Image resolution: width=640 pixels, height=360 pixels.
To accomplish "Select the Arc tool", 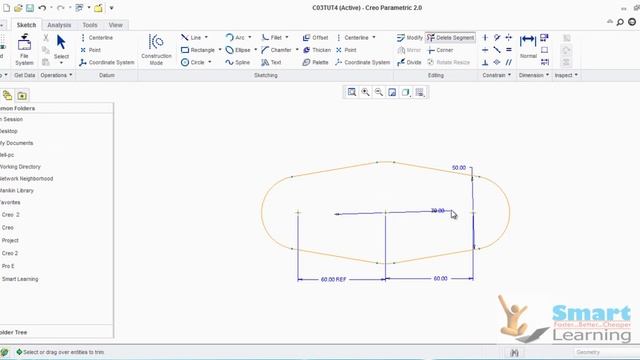I will [235, 38].
